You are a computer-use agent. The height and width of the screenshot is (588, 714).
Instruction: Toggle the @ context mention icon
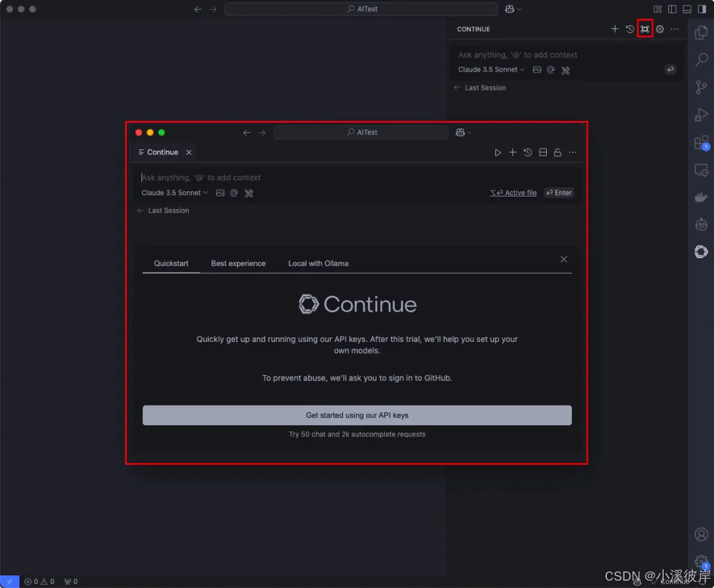[x=234, y=192]
